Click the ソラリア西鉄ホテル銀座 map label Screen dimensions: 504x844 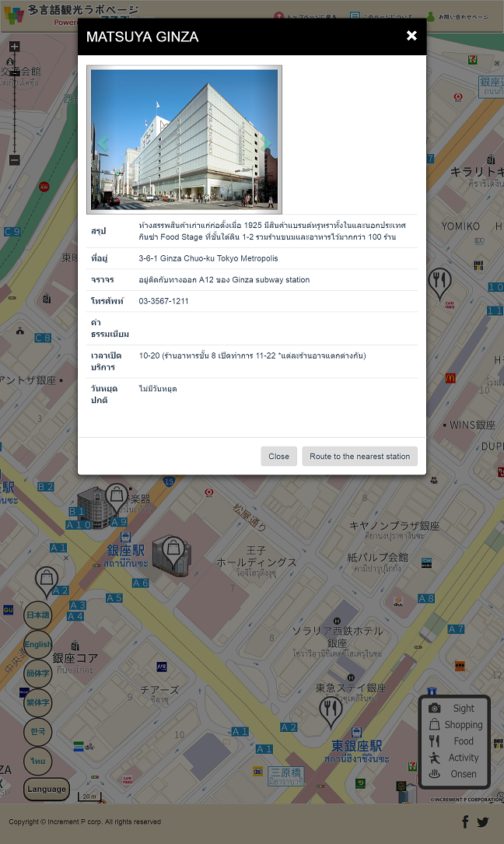(337, 637)
